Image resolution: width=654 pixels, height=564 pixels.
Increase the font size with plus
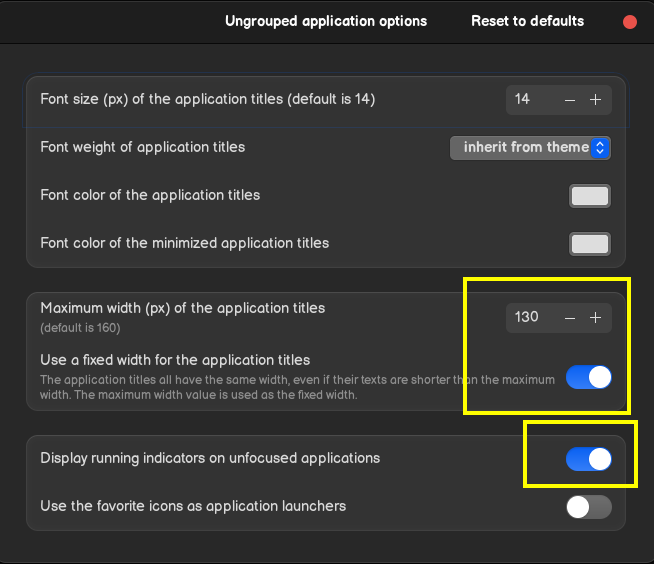595,99
